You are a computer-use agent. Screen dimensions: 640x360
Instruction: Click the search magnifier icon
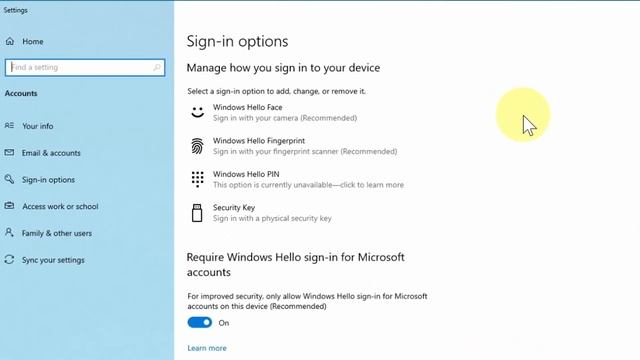[x=157, y=67]
